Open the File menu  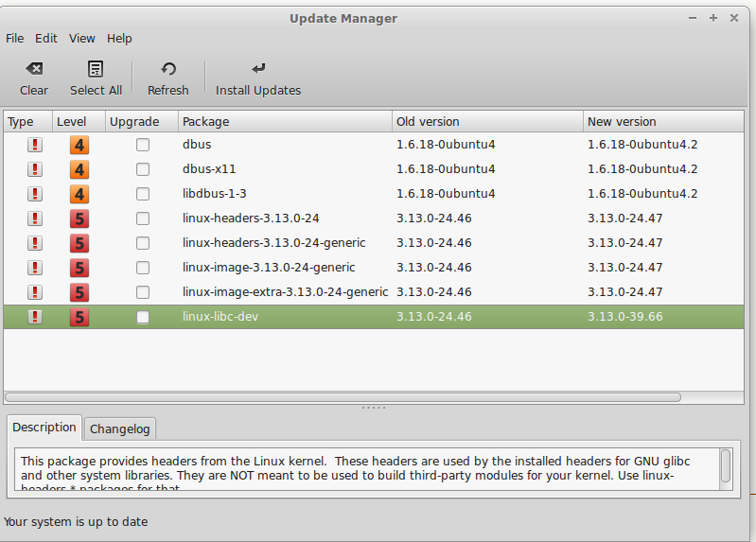click(14, 38)
